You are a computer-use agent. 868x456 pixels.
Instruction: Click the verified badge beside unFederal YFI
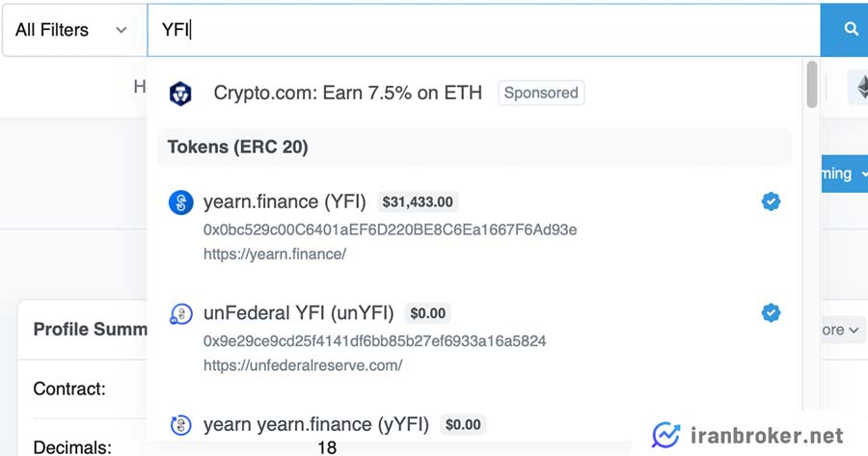(x=771, y=312)
